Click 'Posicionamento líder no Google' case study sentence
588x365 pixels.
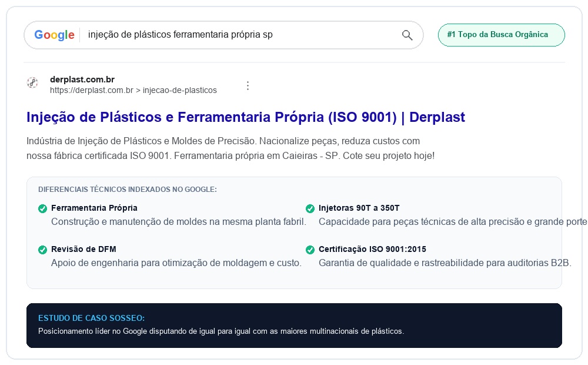[x=221, y=331]
